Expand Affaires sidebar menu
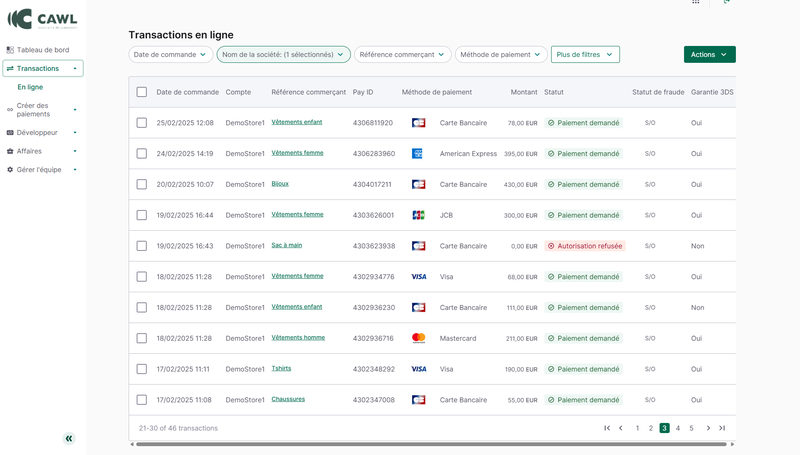This screenshot has width=800, height=455. [x=75, y=151]
